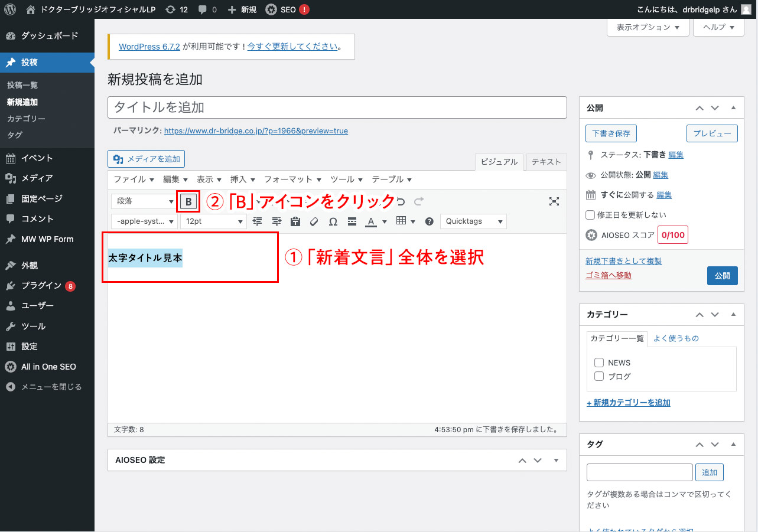Click the 下書き保存 button

[x=611, y=133]
